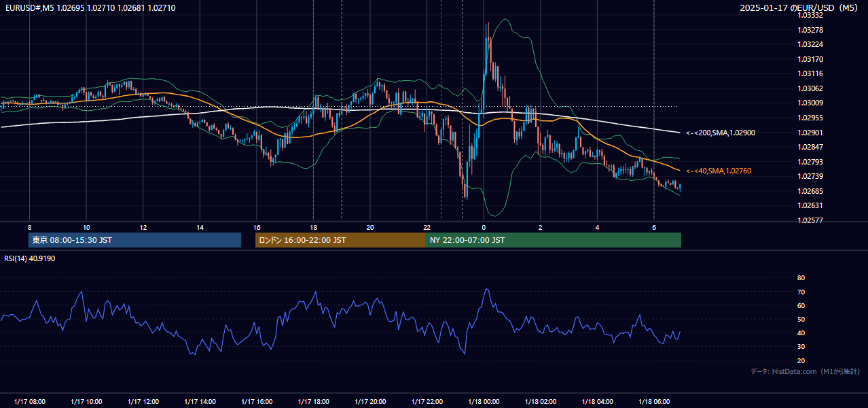Click hour label 16 under the price chart

pyautogui.click(x=256, y=227)
